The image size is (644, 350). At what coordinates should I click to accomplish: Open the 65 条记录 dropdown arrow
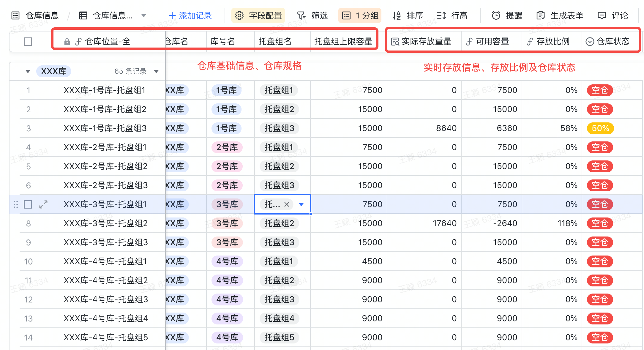(x=156, y=71)
